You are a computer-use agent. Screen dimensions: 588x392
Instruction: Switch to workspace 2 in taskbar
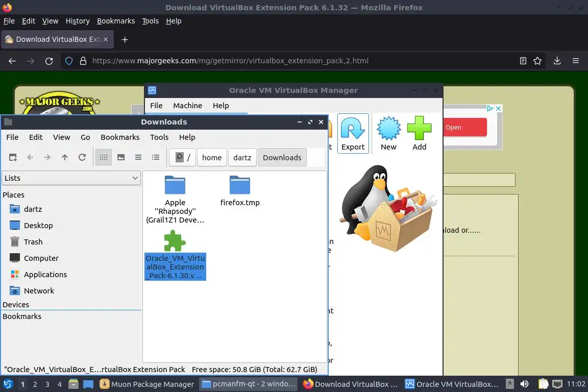(x=35, y=384)
